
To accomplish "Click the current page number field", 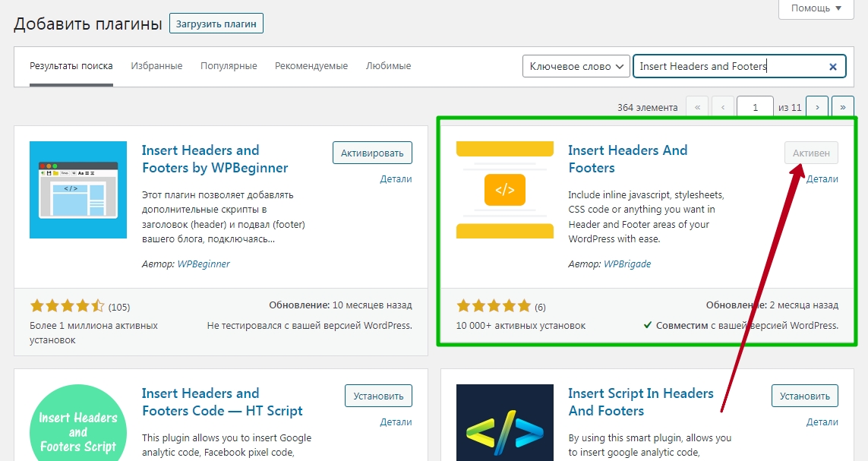I will point(755,107).
